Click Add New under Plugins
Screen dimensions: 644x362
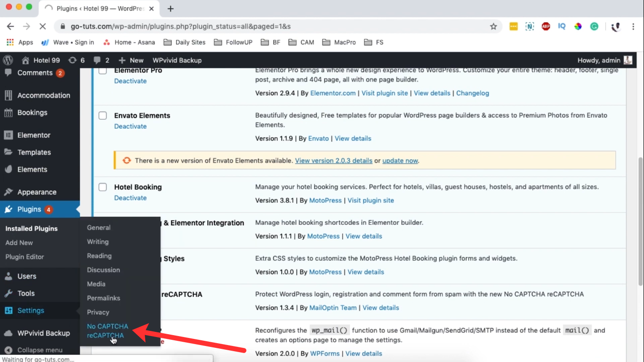tap(19, 243)
